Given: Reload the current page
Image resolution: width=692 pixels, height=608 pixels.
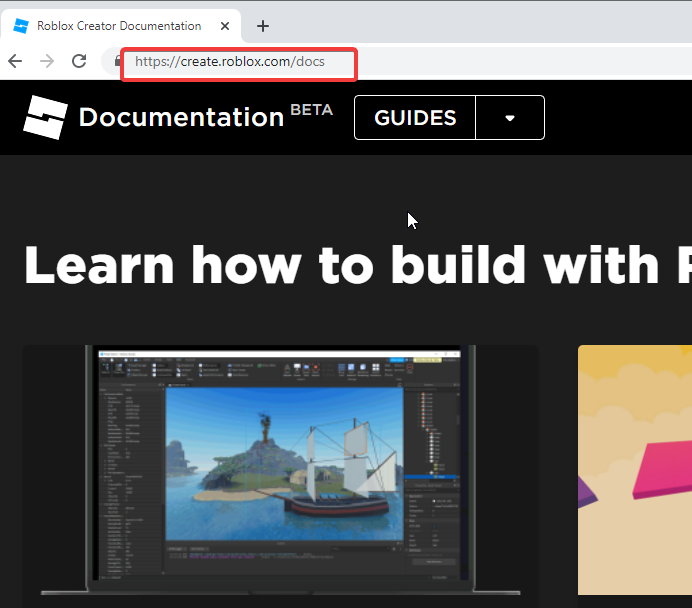Looking at the screenshot, I should pyautogui.click(x=79, y=61).
